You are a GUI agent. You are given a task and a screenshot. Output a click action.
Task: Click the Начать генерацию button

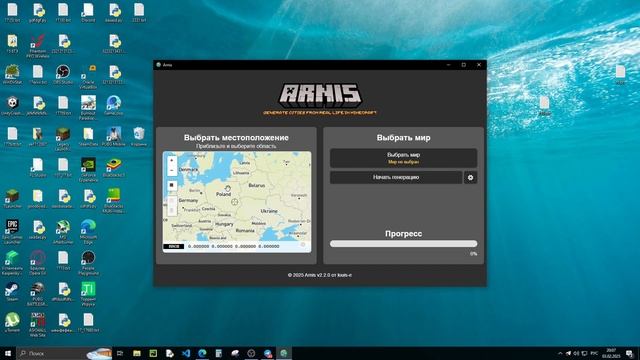pyautogui.click(x=396, y=178)
